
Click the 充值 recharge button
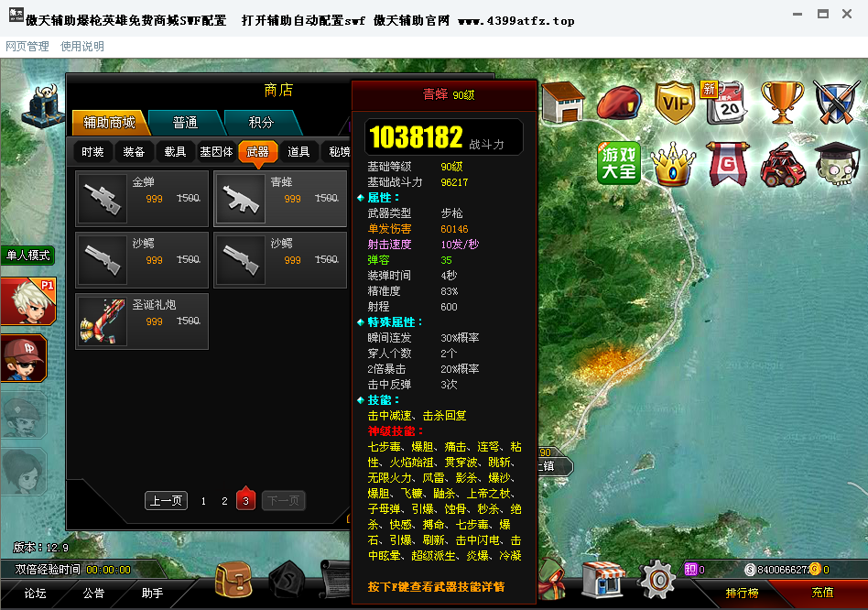pos(822,593)
